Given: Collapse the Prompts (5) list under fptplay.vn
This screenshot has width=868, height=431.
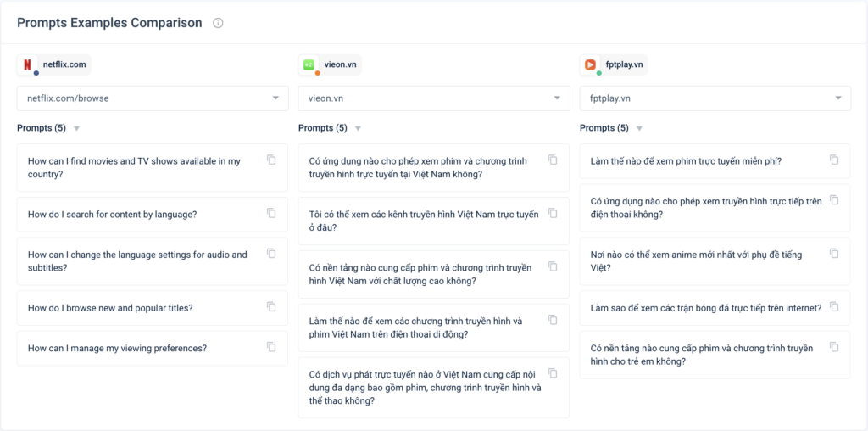Looking at the screenshot, I should click(639, 129).
